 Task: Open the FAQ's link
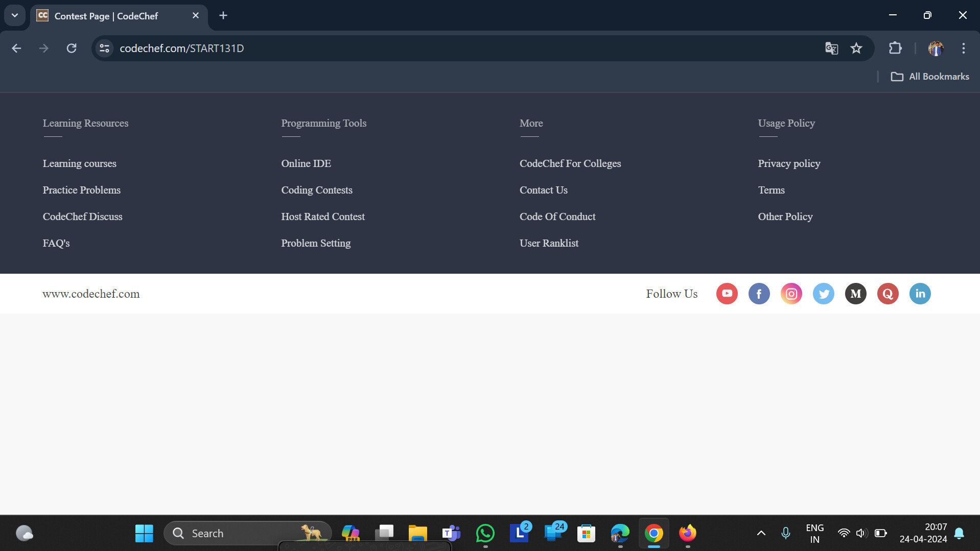pos(56,243)
